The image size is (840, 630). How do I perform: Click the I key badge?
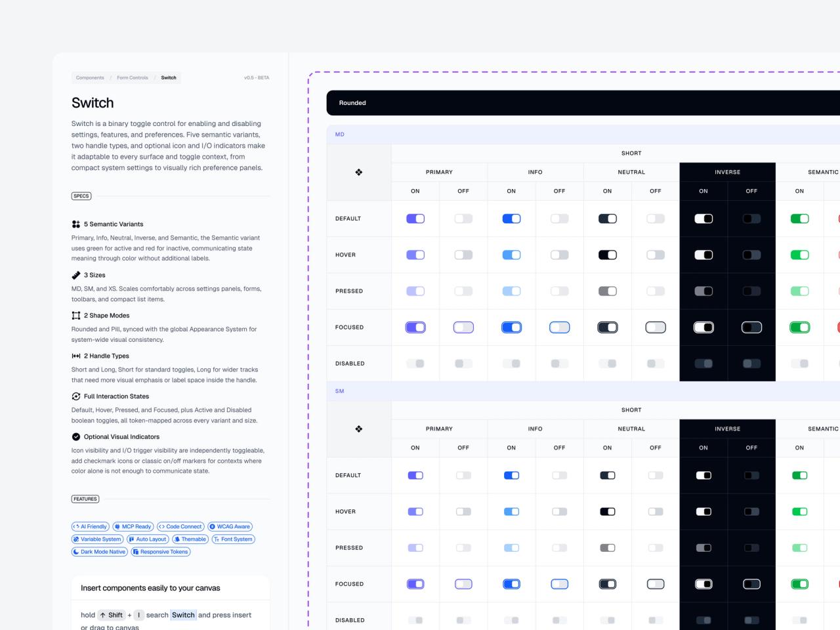tap(138, 615)
